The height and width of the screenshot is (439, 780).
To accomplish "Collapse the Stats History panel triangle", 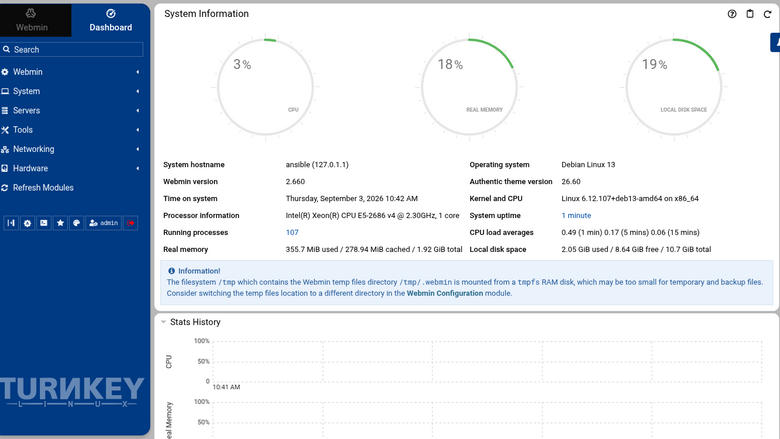I will click(x=163, y=322).
